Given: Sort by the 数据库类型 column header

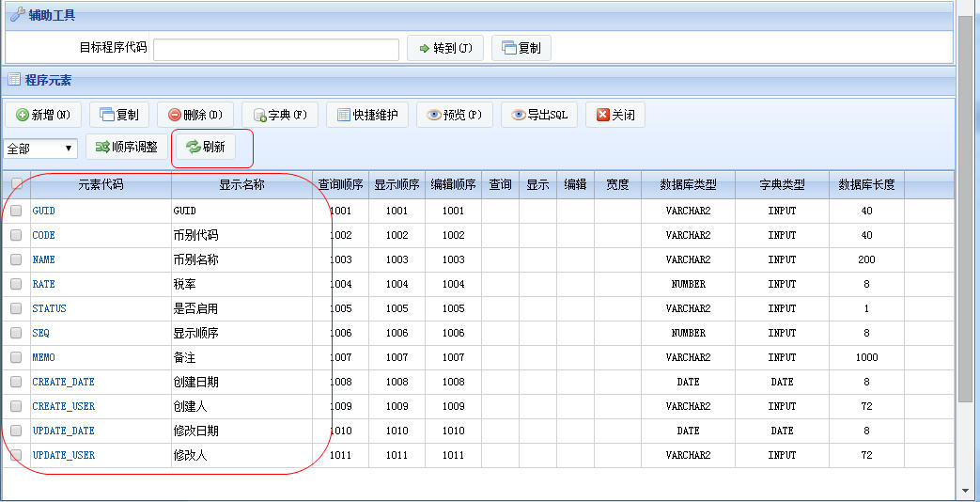Looking at the screenshot, I should click(688, 184).
